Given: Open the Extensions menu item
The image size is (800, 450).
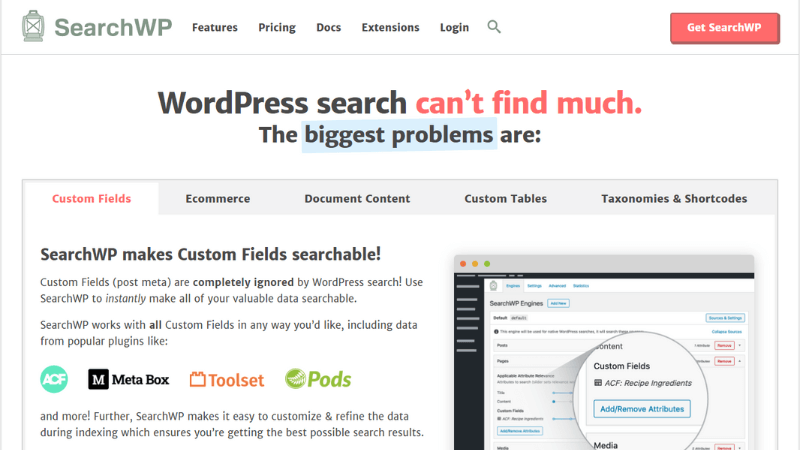Looking at the screenshot, I should point(390,28).
